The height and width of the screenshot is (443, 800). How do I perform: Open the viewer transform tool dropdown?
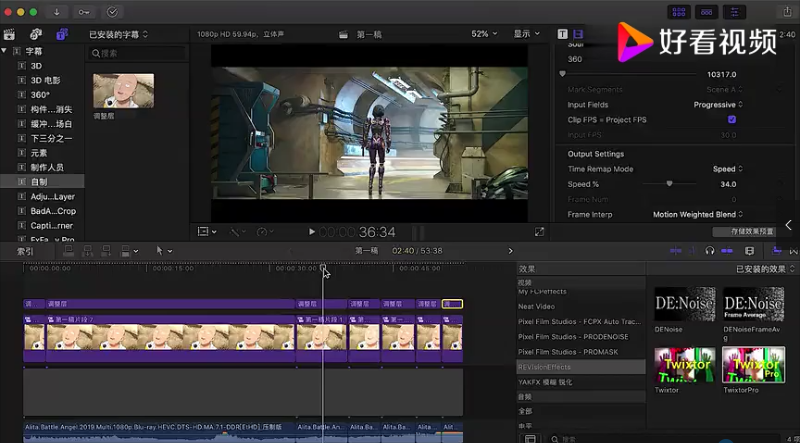207,232
